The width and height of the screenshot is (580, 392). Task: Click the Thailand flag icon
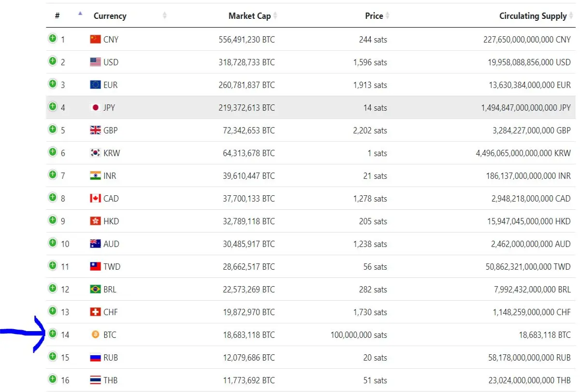(95, 380)
